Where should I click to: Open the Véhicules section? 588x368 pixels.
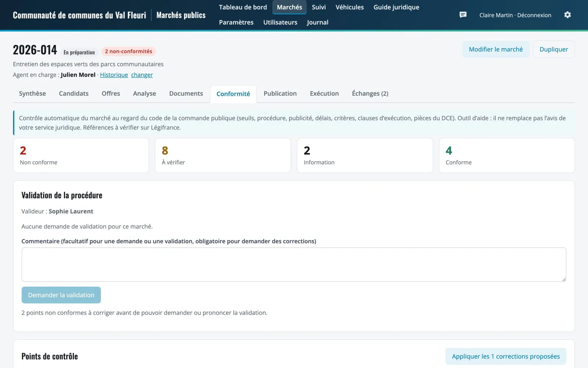(x=349, y=7)
